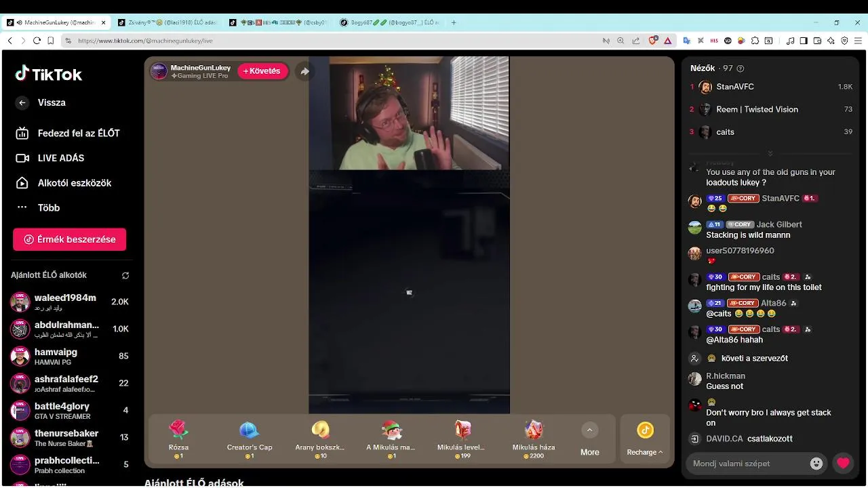This screenshot has height=488, width=868.
Task: Send the Mikulás háza gift
Action: [x=534, y=439]
